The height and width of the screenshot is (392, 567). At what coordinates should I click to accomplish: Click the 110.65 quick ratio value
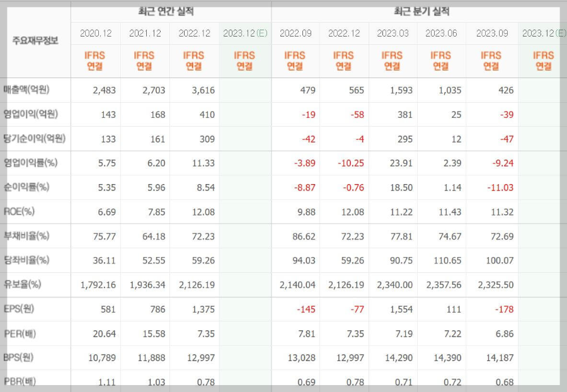(447, 260)
